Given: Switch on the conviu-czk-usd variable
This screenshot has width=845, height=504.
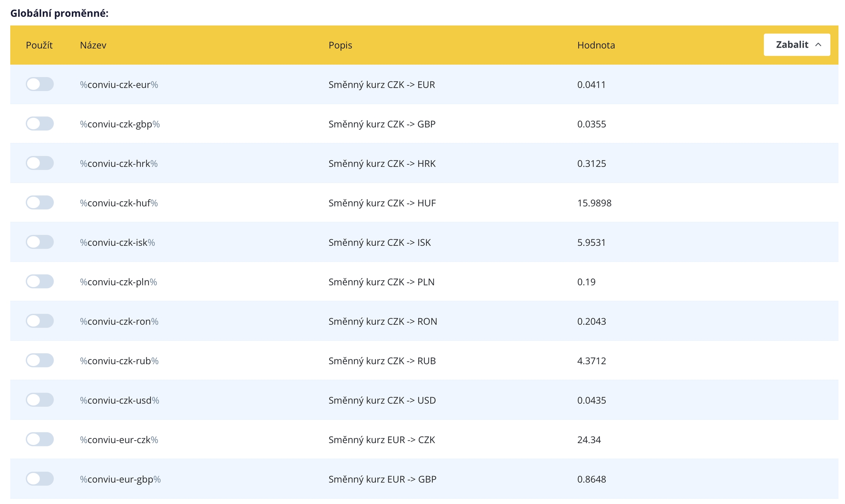Looking at the screenshot, I should 40,399.
